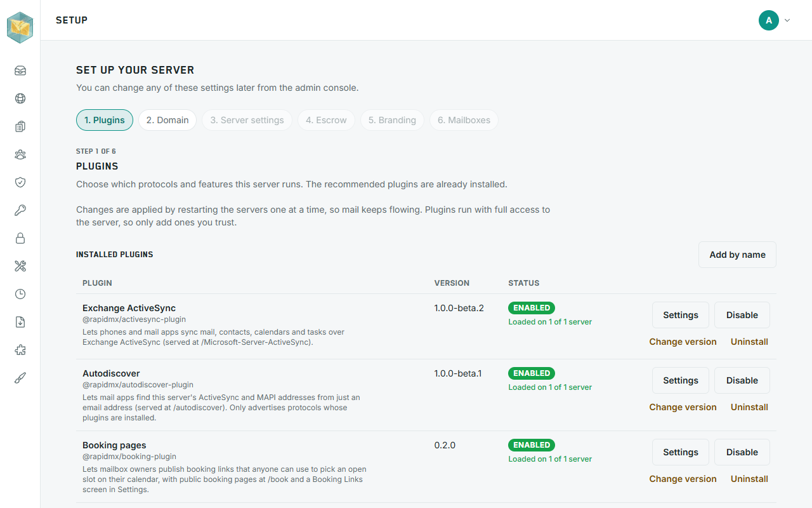This screenshot has height=508, width=812.
Task: Select the 5. Branding step
Action: click(392, 120)
